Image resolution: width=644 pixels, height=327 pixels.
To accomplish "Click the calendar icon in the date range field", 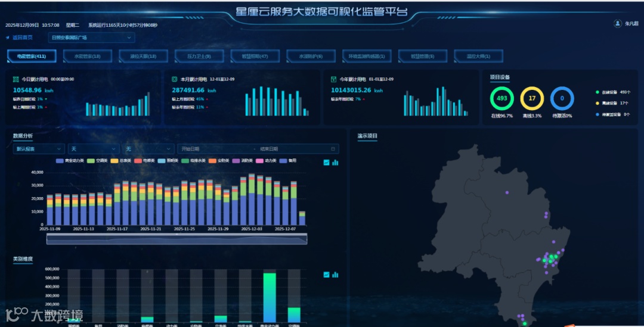I will (x=333, y=149).
